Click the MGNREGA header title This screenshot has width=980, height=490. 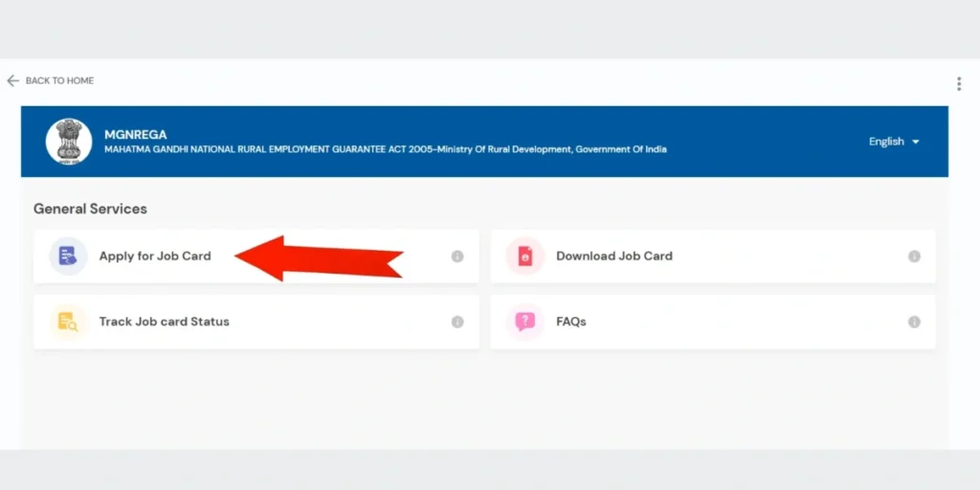(136, 135)
